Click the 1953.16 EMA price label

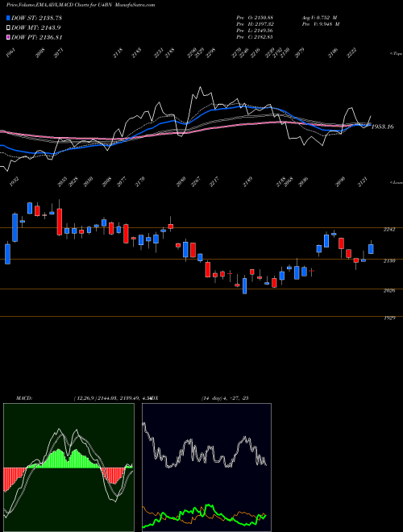(383, 127)
